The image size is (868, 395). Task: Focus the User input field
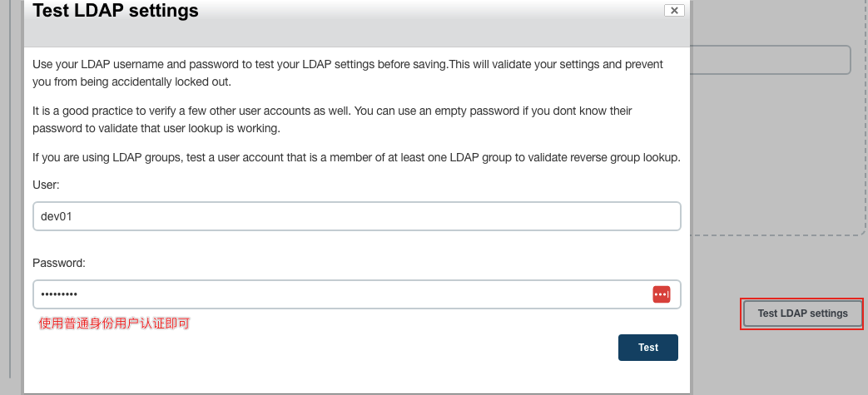click(356, 216)
